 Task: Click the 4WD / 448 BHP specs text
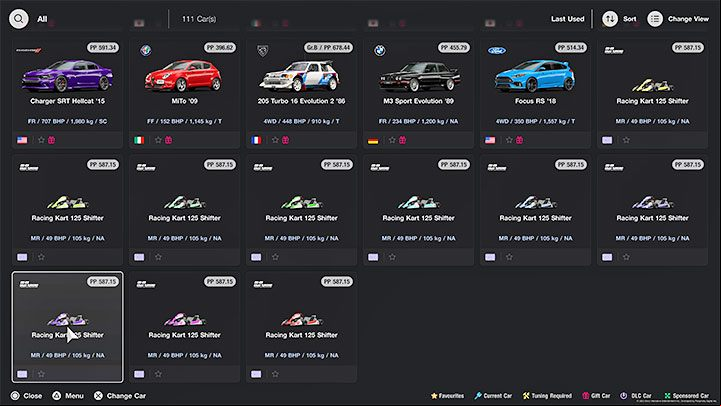point(301,121)
